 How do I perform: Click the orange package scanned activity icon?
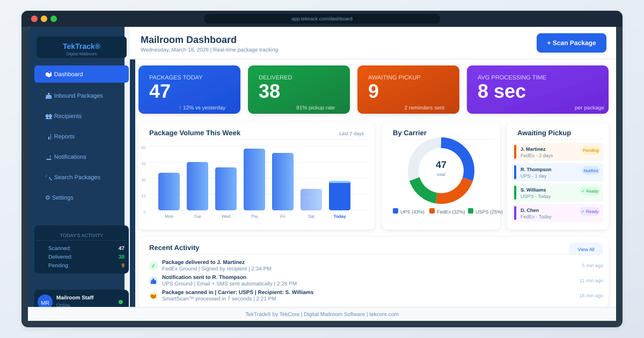(153, 296)
